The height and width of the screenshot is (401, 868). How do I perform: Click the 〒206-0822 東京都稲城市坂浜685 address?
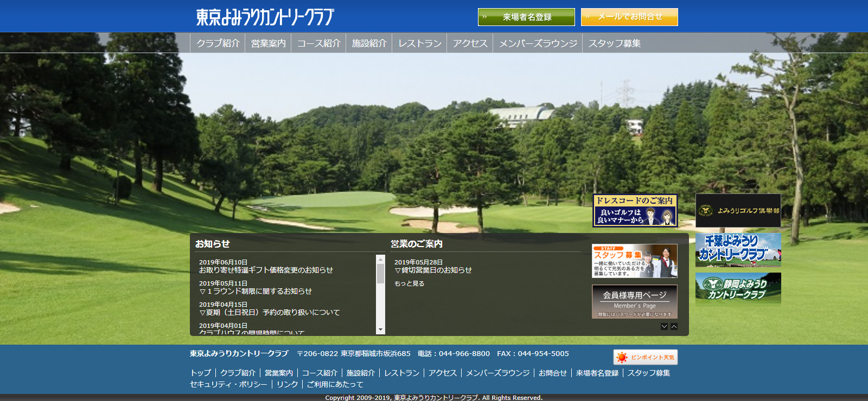point(354,353)
